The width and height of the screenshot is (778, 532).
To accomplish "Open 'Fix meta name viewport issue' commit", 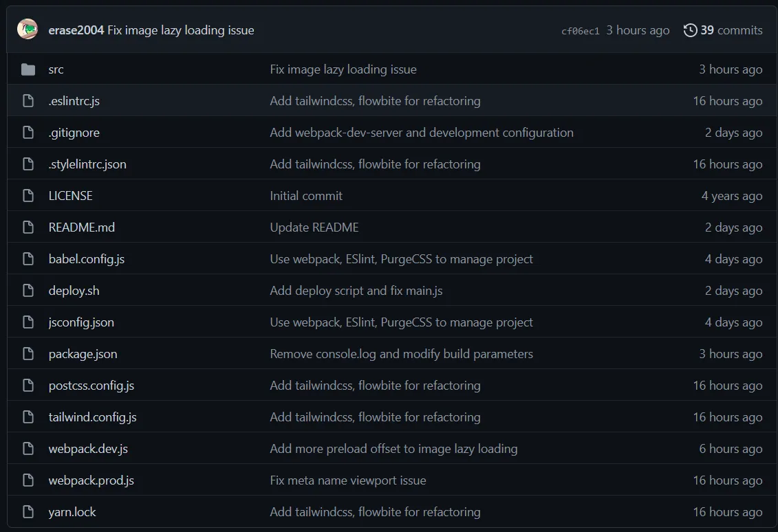I will [x=348, y=480].
